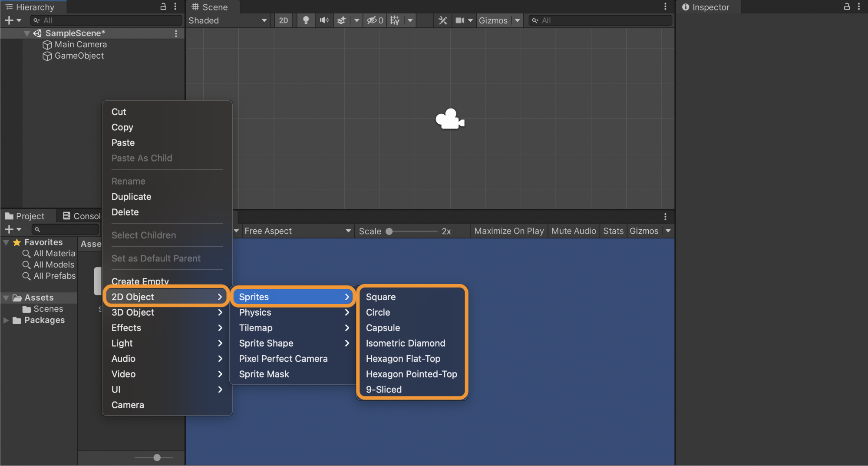Switch to the Project tab
Image resolution: width=868 pixels, height=466 pixels.
(x=25, y=216)
